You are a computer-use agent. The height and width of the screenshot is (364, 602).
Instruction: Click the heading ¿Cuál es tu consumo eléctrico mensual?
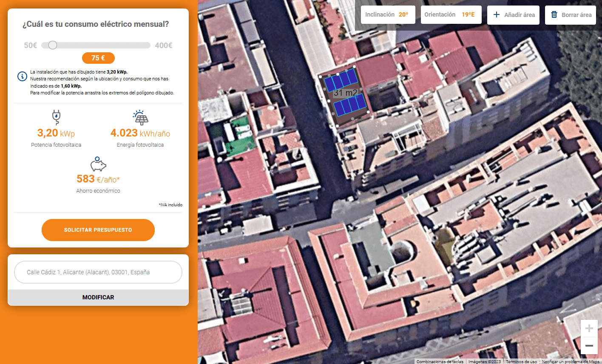[x=96, y=24]
